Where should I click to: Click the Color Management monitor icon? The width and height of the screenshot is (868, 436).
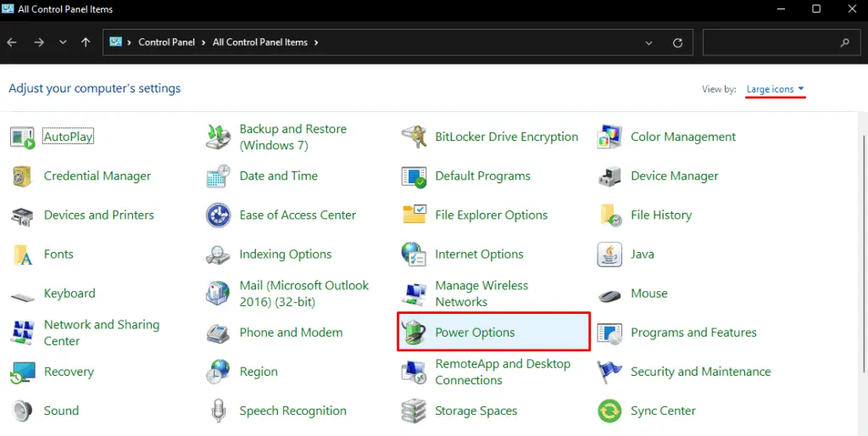(x=609, y=137)
